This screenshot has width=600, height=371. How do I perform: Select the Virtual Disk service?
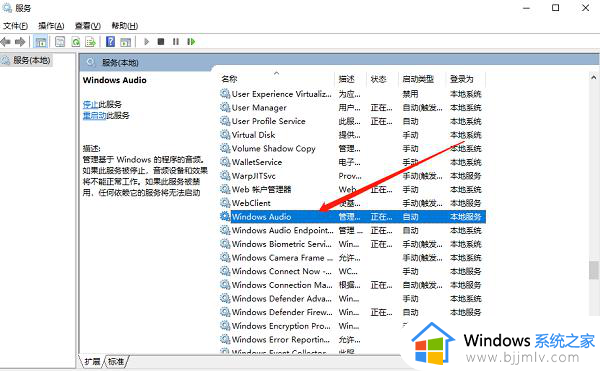click(352, 135)
